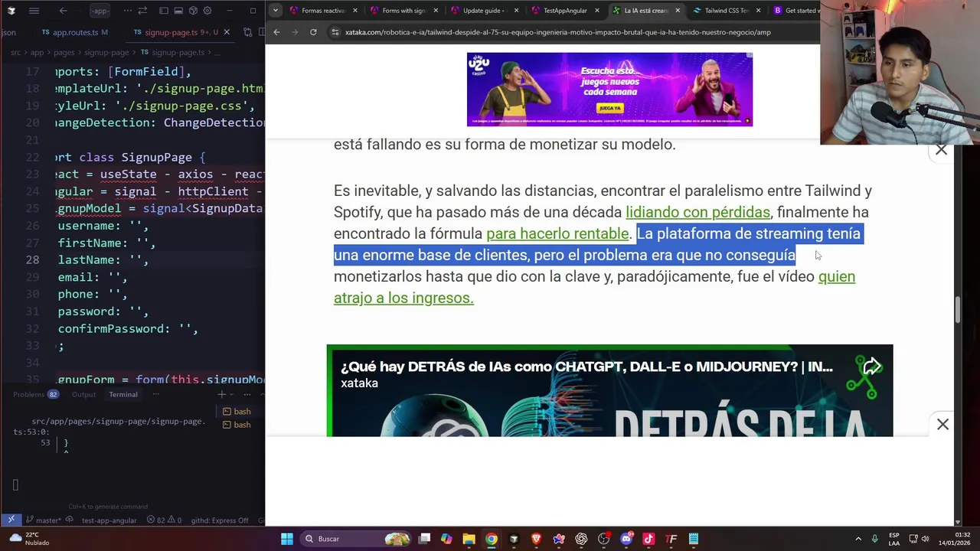Viewport: 980px width, 551px height.
Task: Open site information icon in address bar
Action: [335, 32]
